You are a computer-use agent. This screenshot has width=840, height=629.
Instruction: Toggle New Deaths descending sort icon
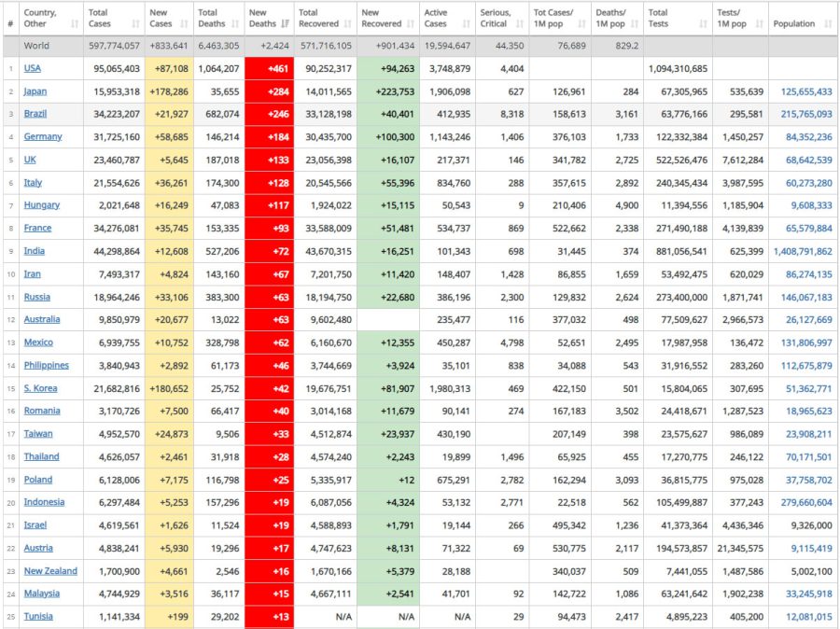285,23
